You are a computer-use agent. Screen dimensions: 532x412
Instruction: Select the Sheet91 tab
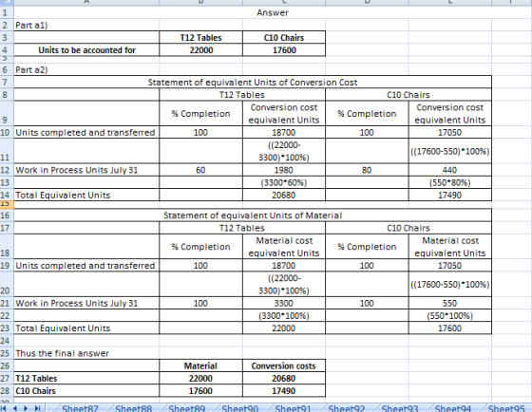[x=294, y=408]
